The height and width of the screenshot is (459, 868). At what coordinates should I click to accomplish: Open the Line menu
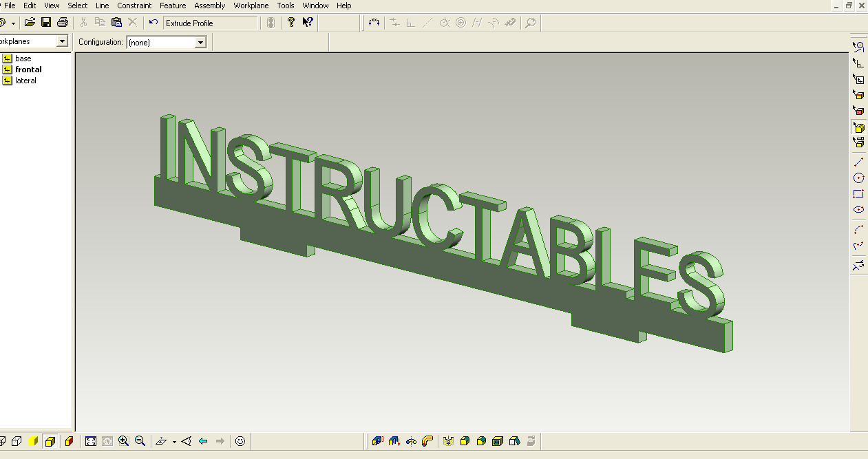tap(102, 6)
